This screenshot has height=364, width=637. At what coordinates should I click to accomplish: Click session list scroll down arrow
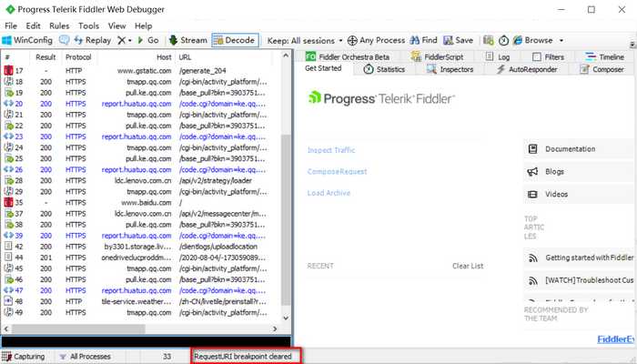pyautogui.click(x=286, y=318)
